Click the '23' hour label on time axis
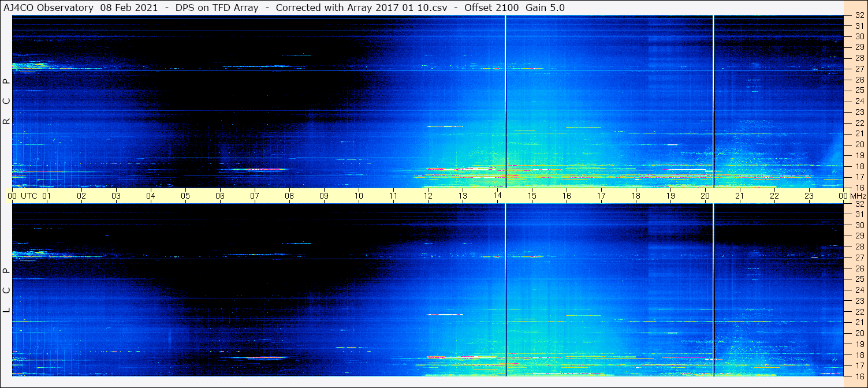Image resolution: width=868 pixels, height=388 pixels. (809, 196)
